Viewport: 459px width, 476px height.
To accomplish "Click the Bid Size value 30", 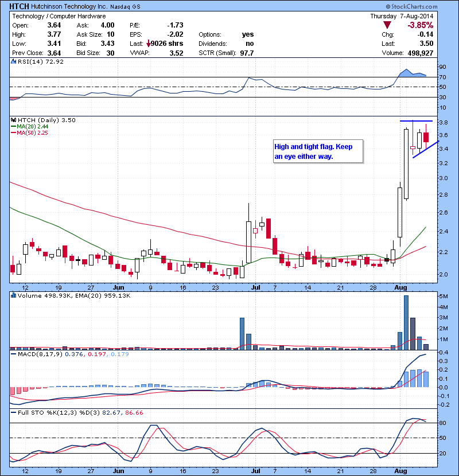I will (x=111, y=53).
